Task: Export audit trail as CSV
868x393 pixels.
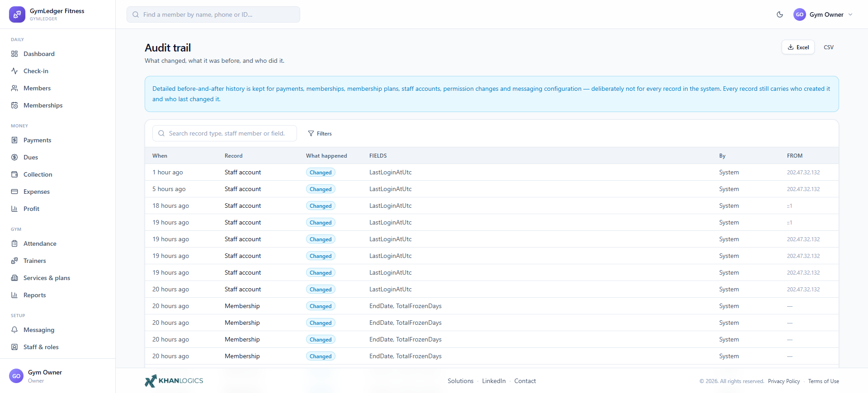Action: (x=829, y=47)
